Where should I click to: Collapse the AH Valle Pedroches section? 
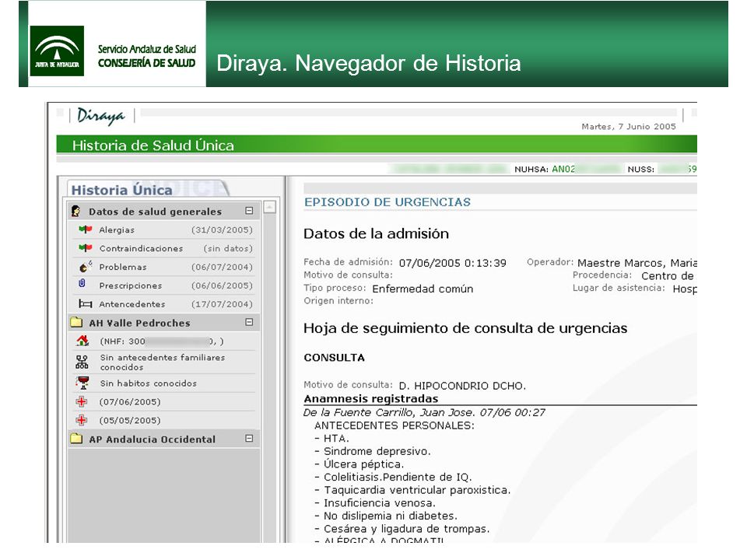coord(249,322)
